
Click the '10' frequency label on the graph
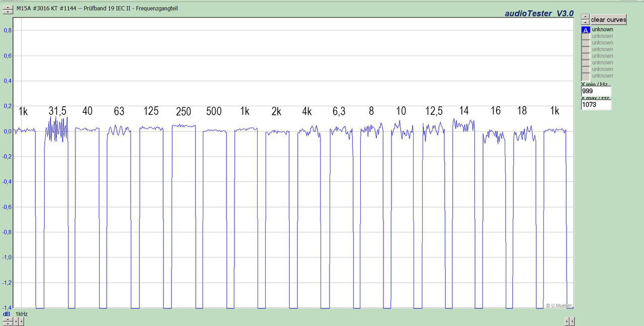[401, 111]
